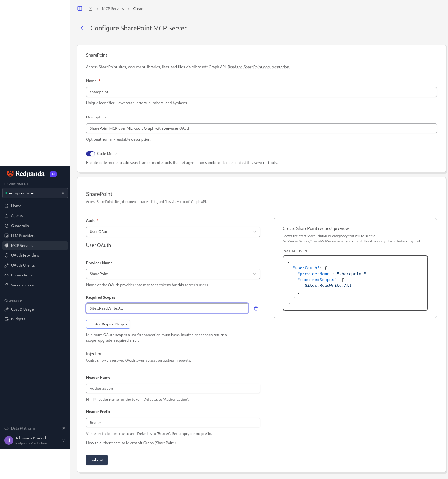The image size is (448, 479).
Task: Toggle the Code Mode switch
Action: [91, 154]
